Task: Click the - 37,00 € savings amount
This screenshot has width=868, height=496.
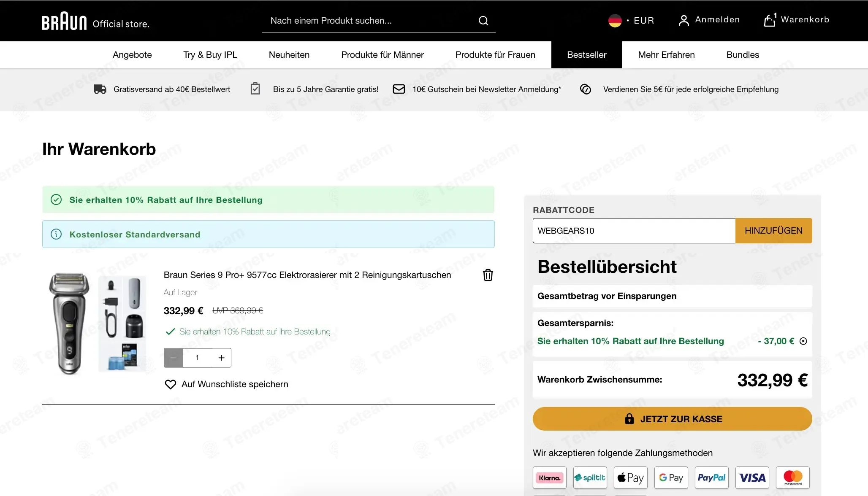Action: coord(776,341)
